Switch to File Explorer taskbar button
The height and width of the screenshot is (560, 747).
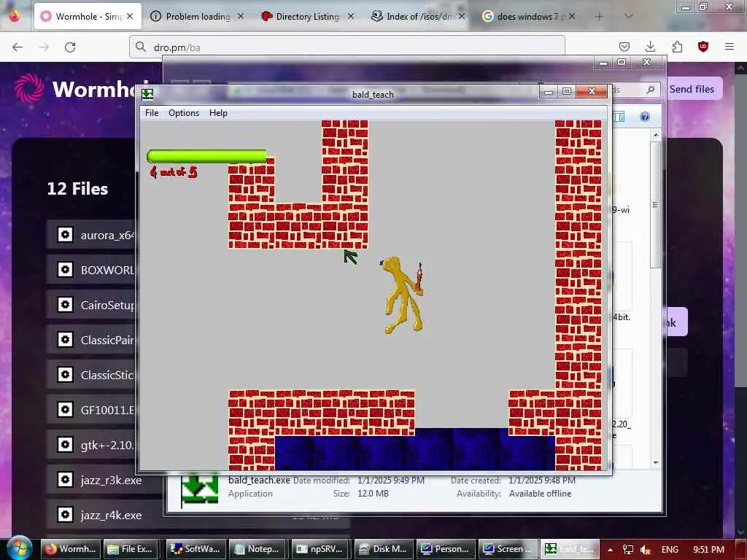point(131,549)
